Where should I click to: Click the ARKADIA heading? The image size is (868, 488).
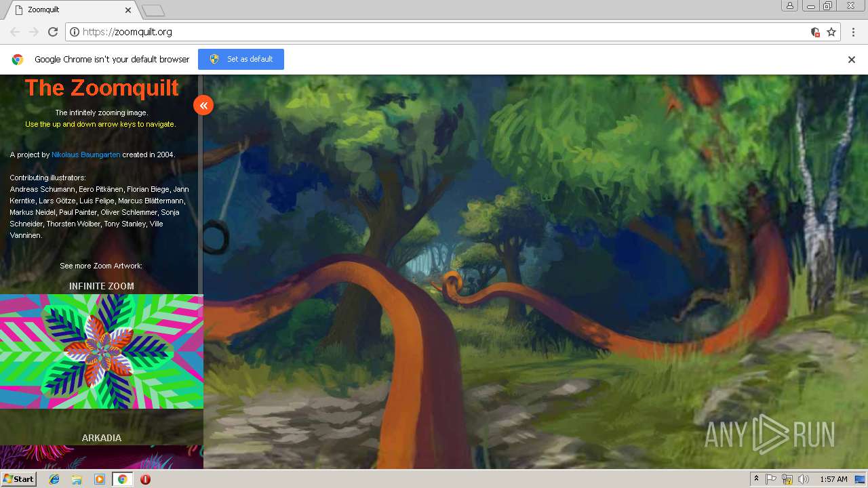click(102, 438)
